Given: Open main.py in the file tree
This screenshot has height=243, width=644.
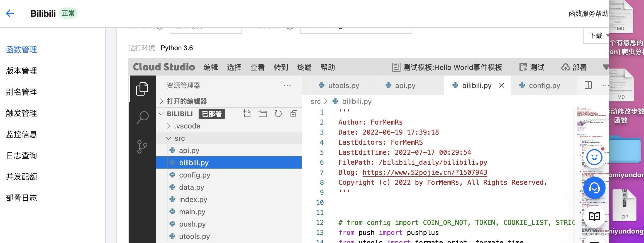Looking at the screenshot, I should pos(229,212).
